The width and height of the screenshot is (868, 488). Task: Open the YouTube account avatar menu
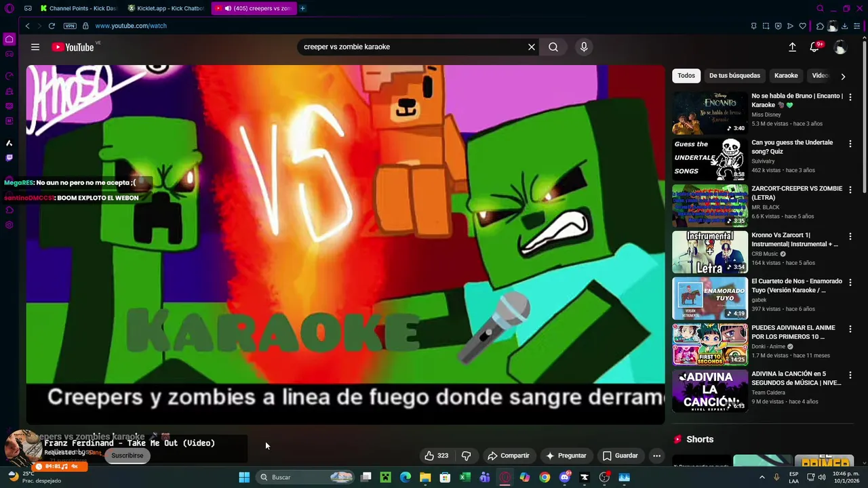(x=840, y=47)
